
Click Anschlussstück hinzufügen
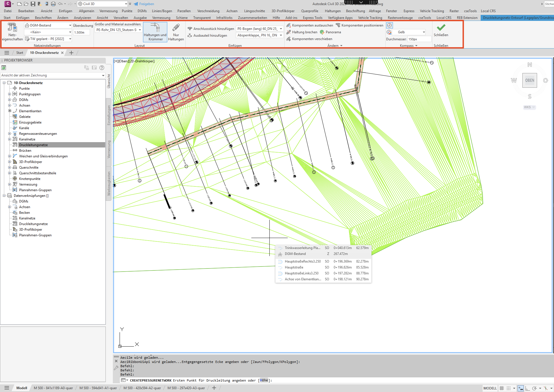[211, 29]
